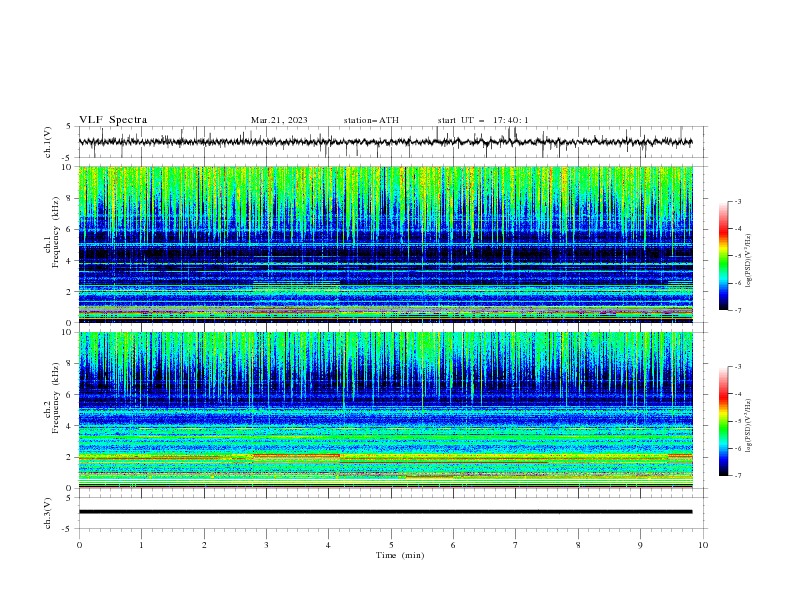Click the '-7' value on ch.2 colorbar
This screenshot has width=792, height=612.
pos(737,476)
